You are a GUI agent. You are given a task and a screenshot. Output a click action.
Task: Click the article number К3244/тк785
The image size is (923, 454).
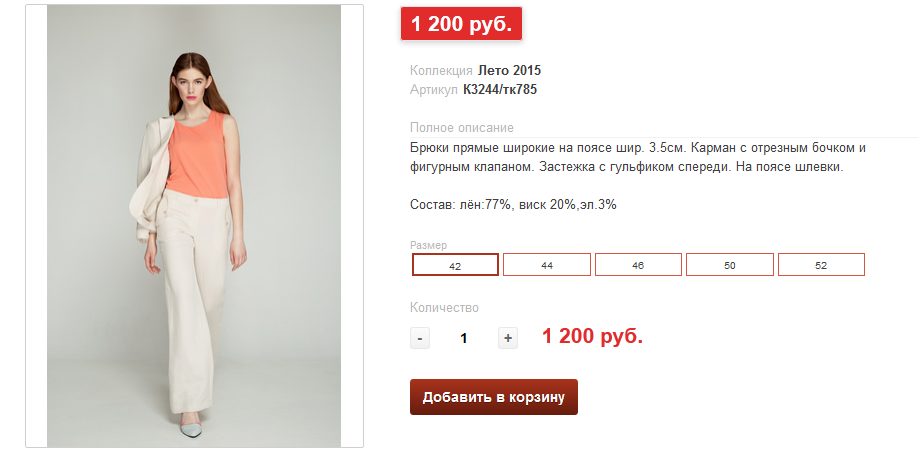coord(500,90)
